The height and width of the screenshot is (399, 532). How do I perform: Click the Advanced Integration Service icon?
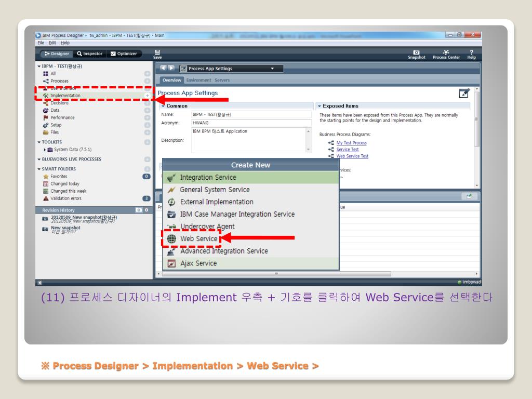171,251
